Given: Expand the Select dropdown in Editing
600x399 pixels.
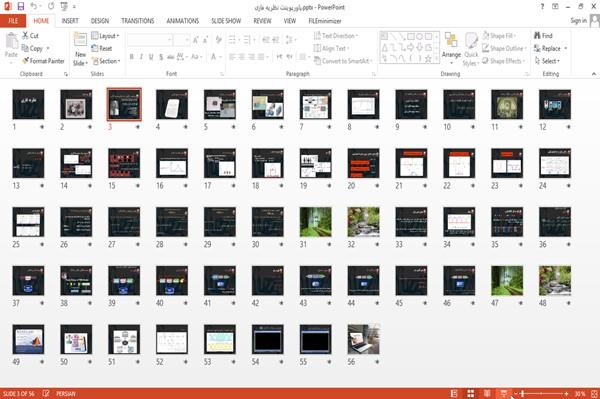Looking at the screenshot, I should point(547,61).
